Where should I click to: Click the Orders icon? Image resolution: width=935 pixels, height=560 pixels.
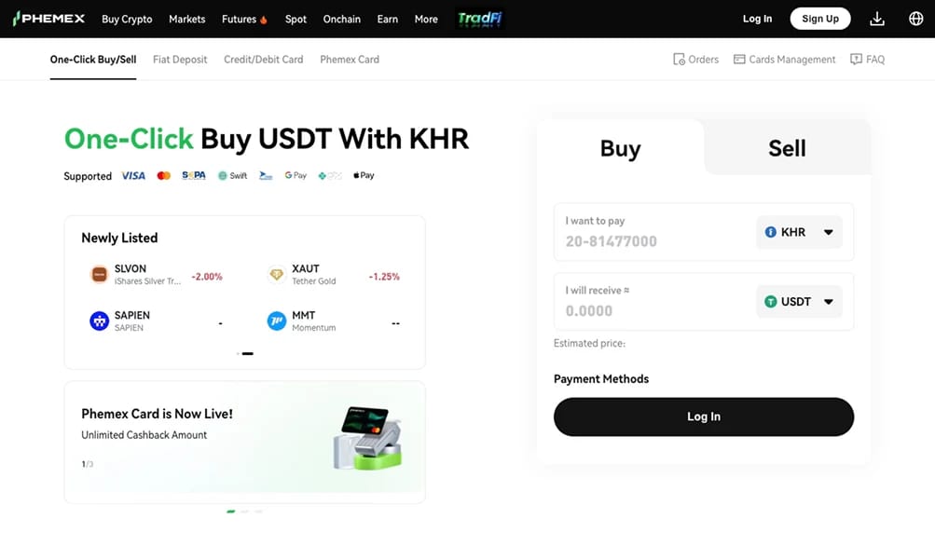coord(679,60)
